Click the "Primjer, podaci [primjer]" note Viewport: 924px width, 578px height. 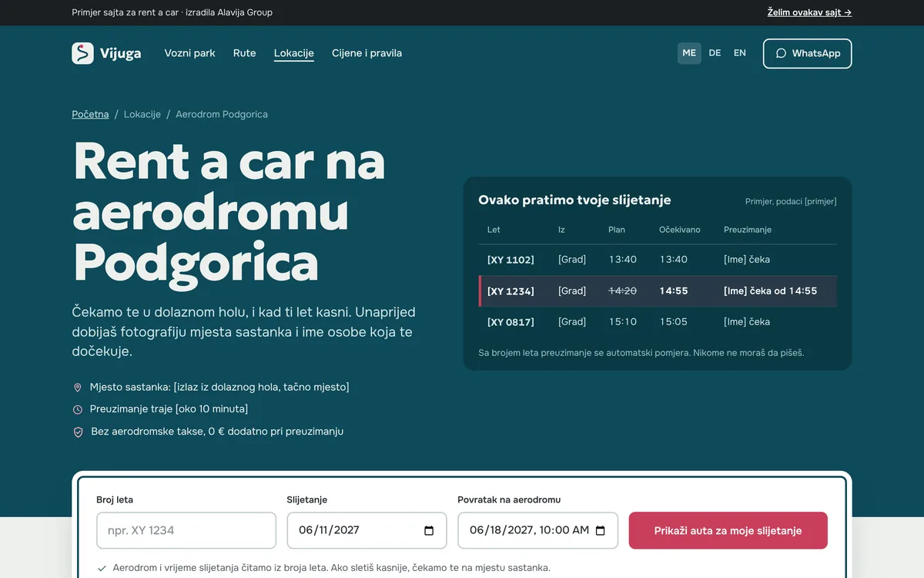791,202
